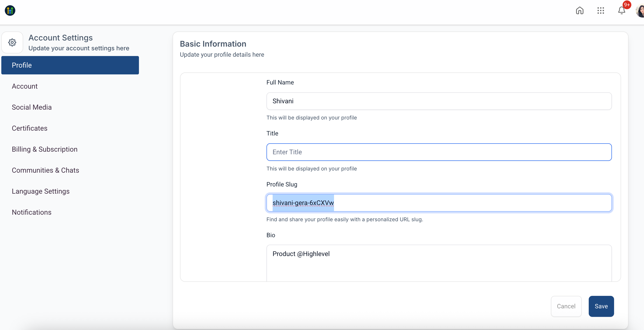The image size is (644, 330).
Task: Save the profile changes
Action: [601, 306]
